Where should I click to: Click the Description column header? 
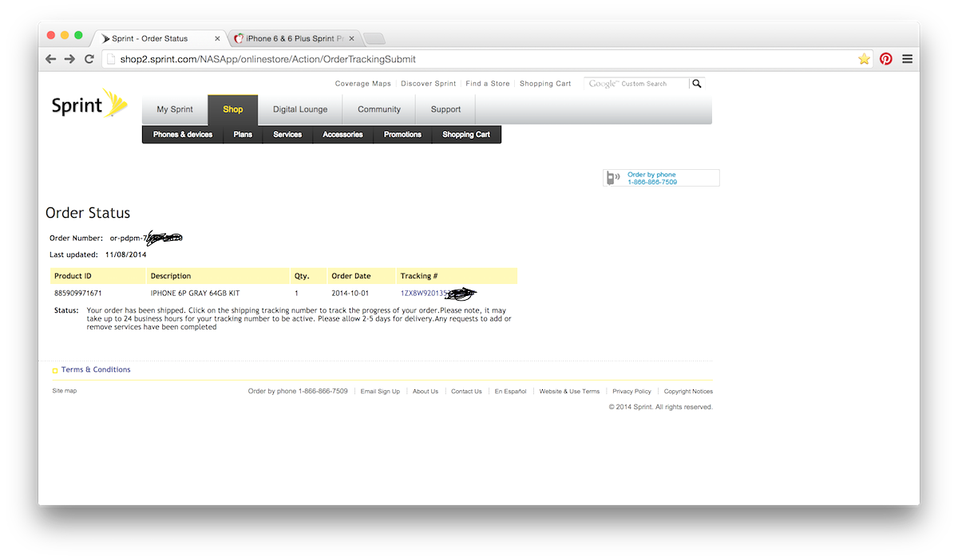click(x=171, y=276)
